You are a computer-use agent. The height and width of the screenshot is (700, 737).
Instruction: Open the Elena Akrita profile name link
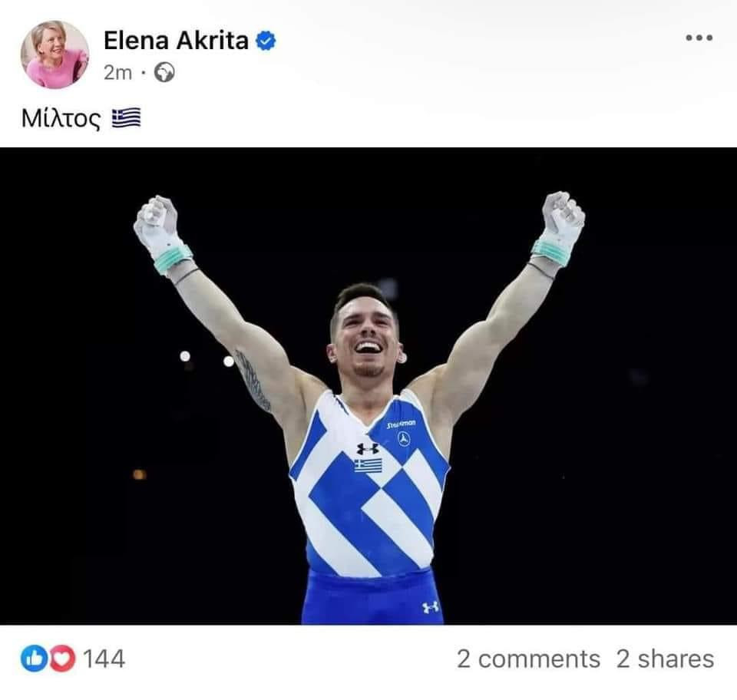pyautogui.click(x=176, y=41)
